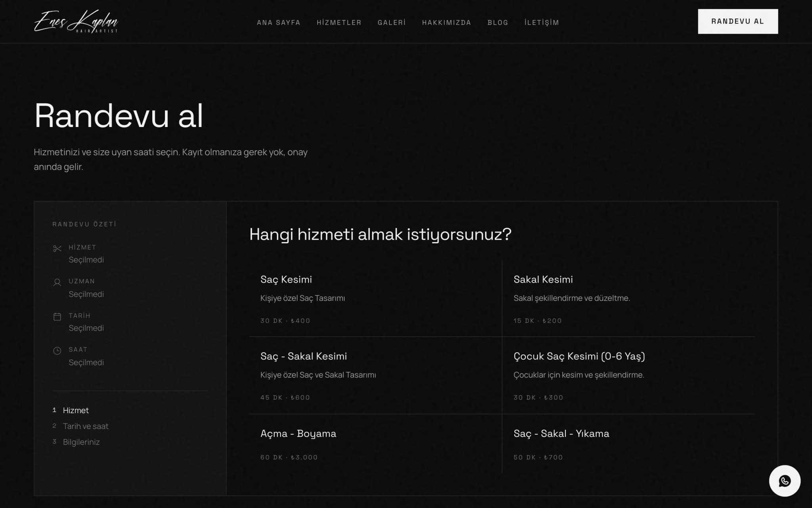Click the Randevu Özeti heading

click(x=84, y=224)
